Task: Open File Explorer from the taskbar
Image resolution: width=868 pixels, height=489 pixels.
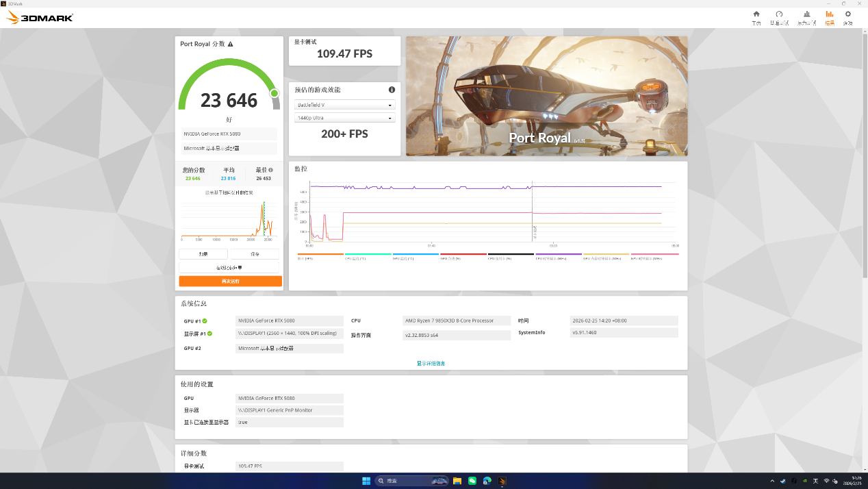Action: tap(457, 481)
